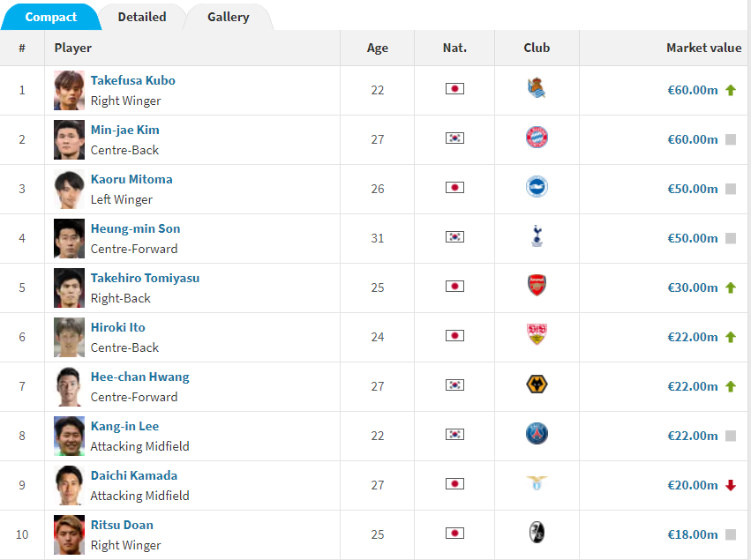Click the Bayern Munich club crest
The width and height of the screenshot is (751, 560).
[x=537, y=138]
